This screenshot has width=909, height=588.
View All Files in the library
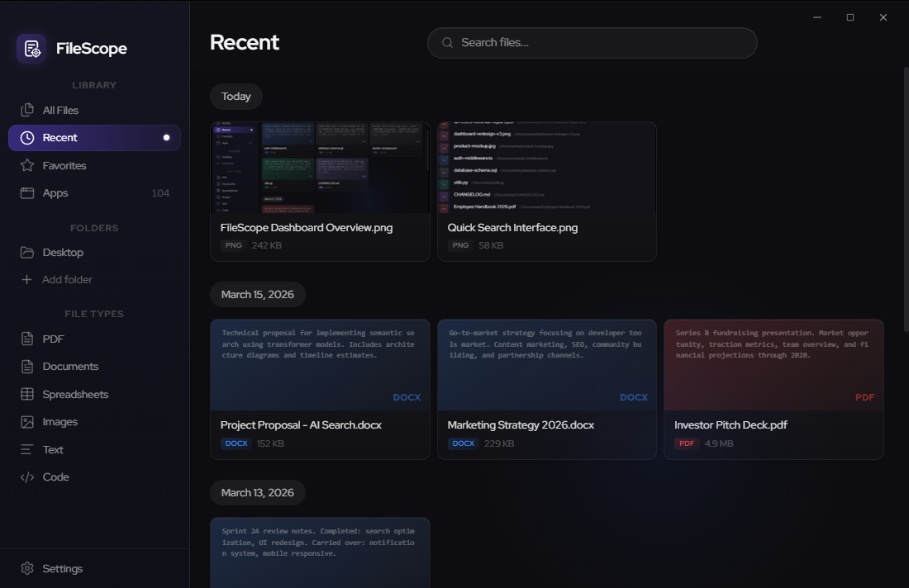(59, 109)
